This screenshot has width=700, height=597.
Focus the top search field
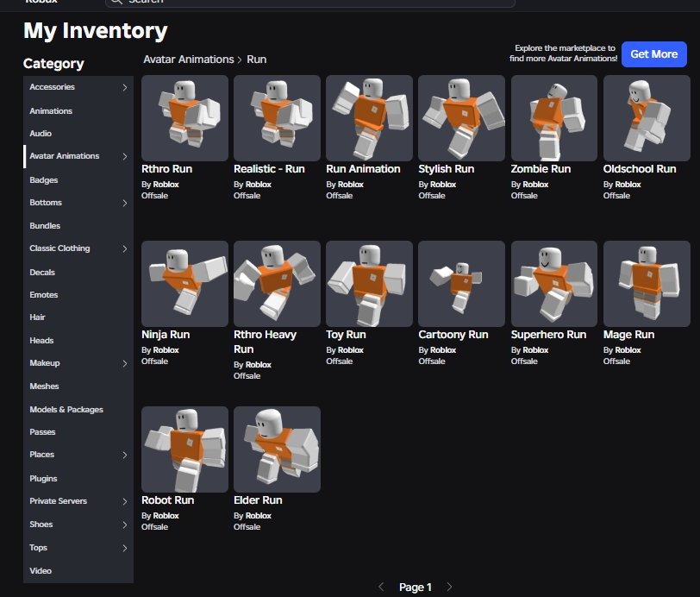coord(310,3)
